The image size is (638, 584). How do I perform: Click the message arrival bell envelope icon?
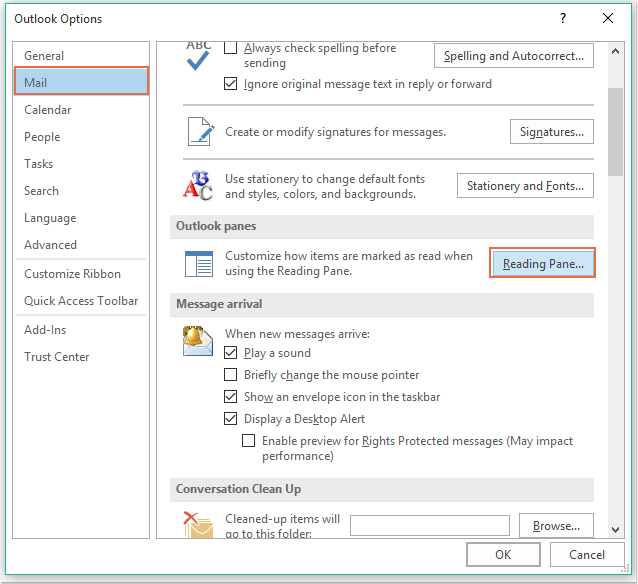coord(198,340)
